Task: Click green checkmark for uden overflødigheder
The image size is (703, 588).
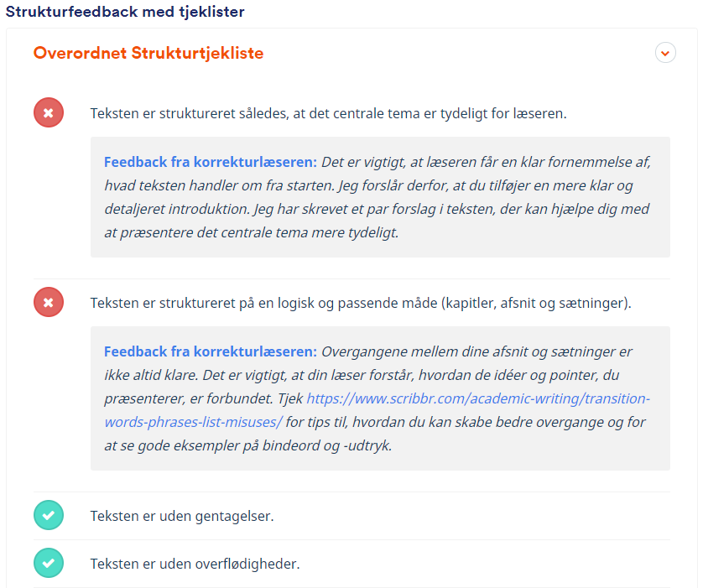Action: [49, 563]
